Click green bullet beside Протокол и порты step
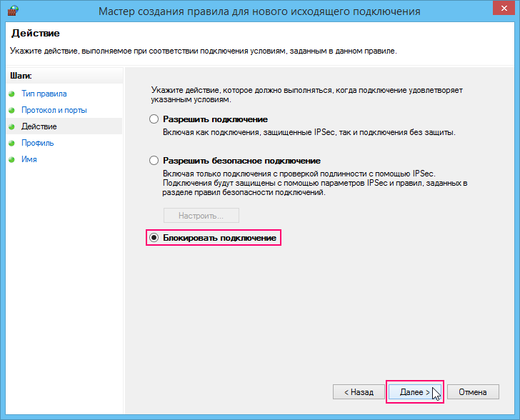This screenshot has height=420, width=520. click(x=12, y=110)
